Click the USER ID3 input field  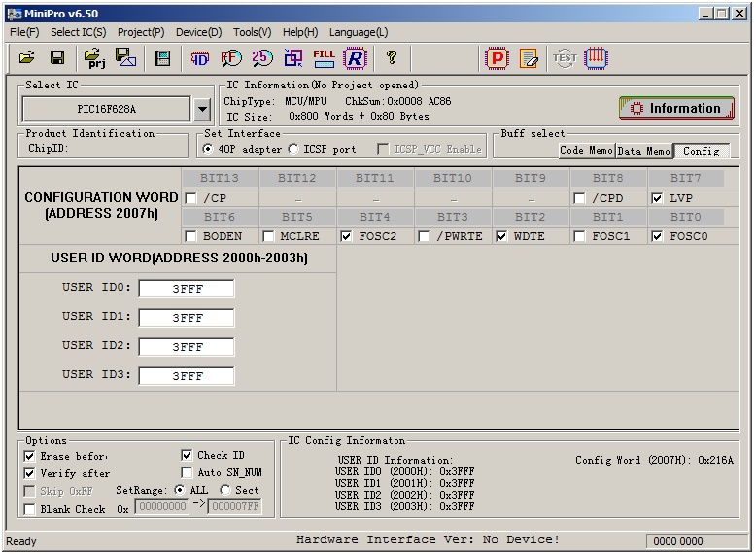tap(187, 376)
